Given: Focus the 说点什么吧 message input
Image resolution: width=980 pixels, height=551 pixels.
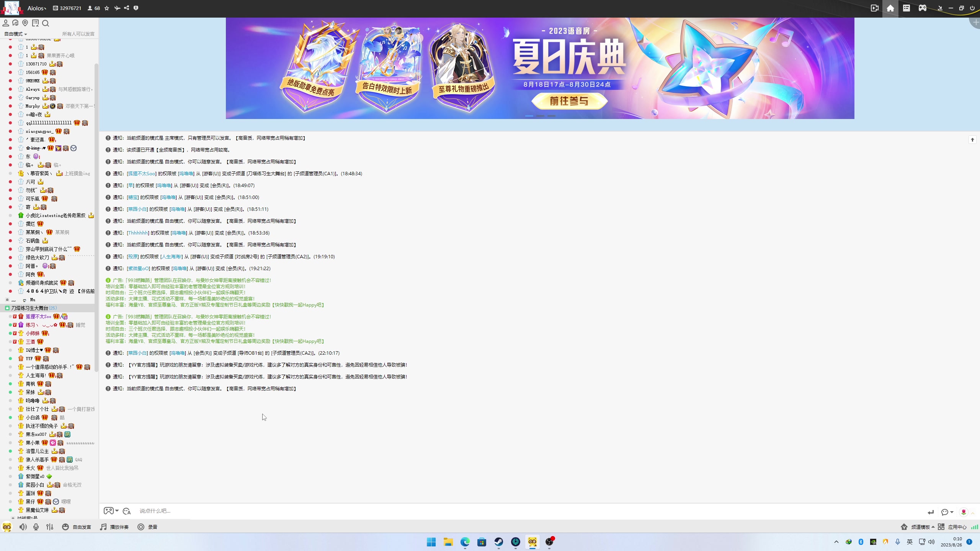Looking at the screenshot, I should click(x=528, y=511).
